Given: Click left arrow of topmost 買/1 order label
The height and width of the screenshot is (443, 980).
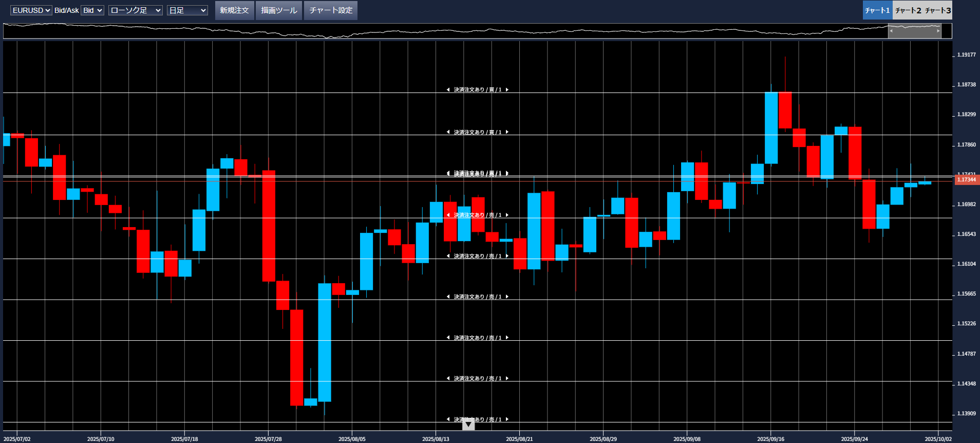Looking at the screenshot, I should 448,90.
